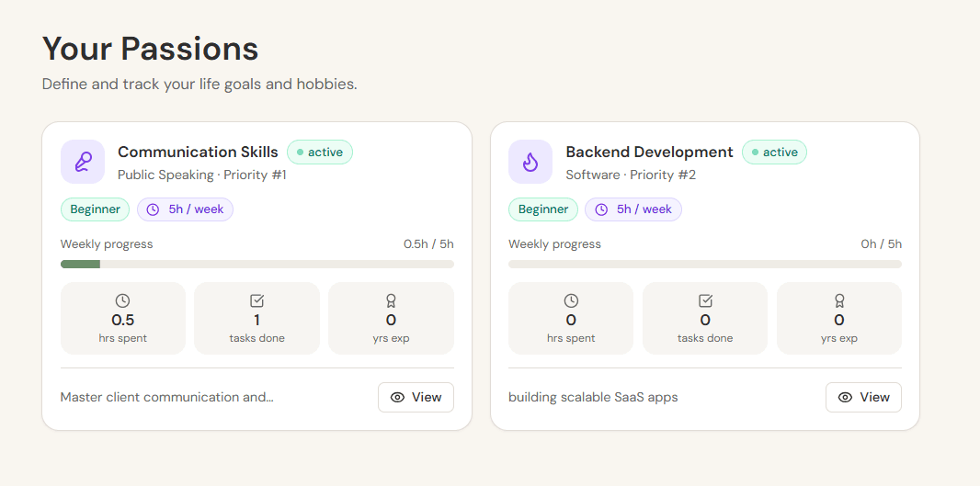Click 'building scalable SaaS apps' description

pos(593,397)
